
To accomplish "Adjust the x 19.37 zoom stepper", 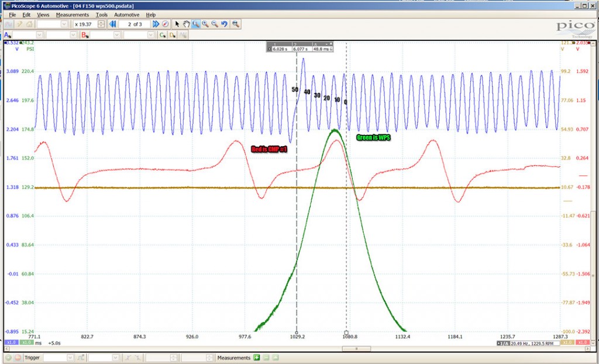I will pos(101,24).
